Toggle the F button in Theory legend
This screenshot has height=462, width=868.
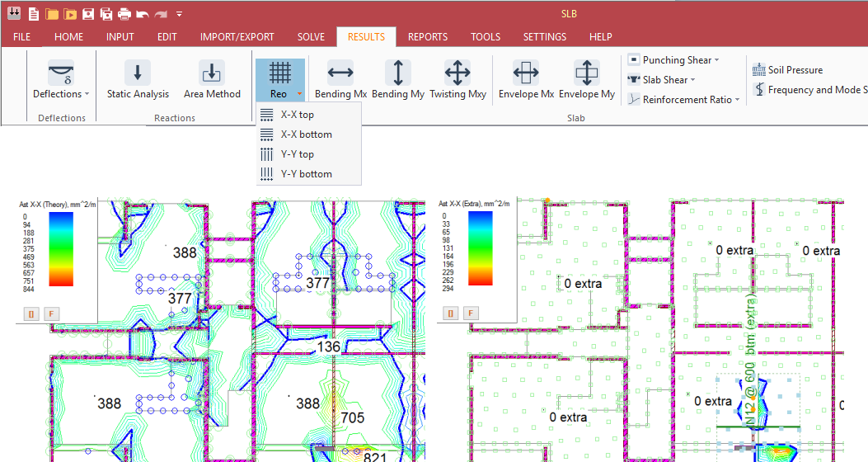(51, 313)
